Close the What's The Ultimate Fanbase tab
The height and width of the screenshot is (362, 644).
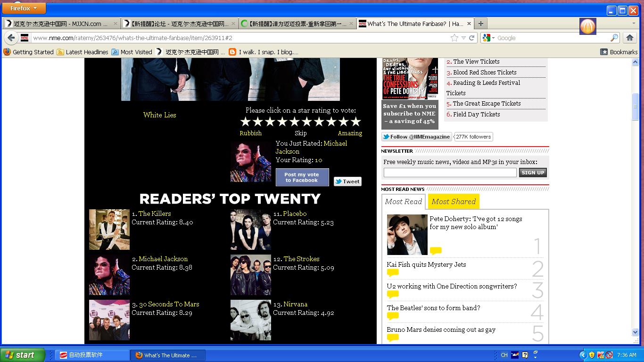coord(469,24)
